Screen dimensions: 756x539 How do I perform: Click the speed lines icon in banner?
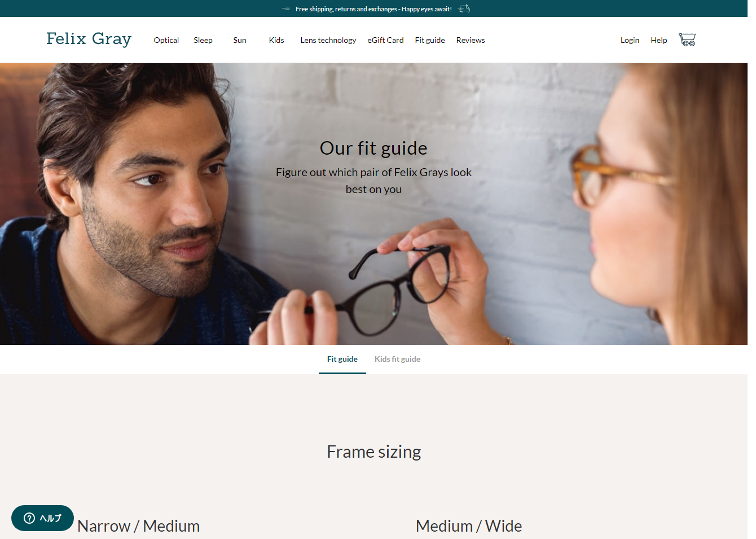click(286, 8)
